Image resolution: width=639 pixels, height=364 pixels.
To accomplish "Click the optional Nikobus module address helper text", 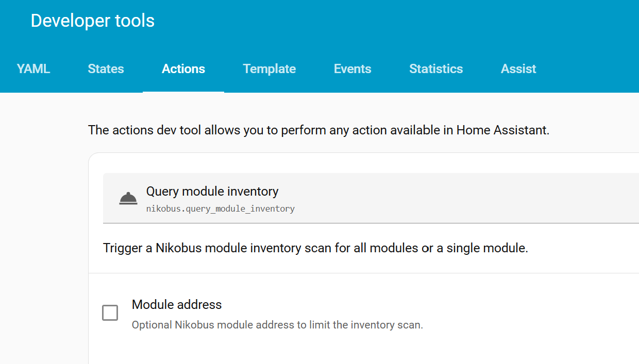I will coord(277,325).
